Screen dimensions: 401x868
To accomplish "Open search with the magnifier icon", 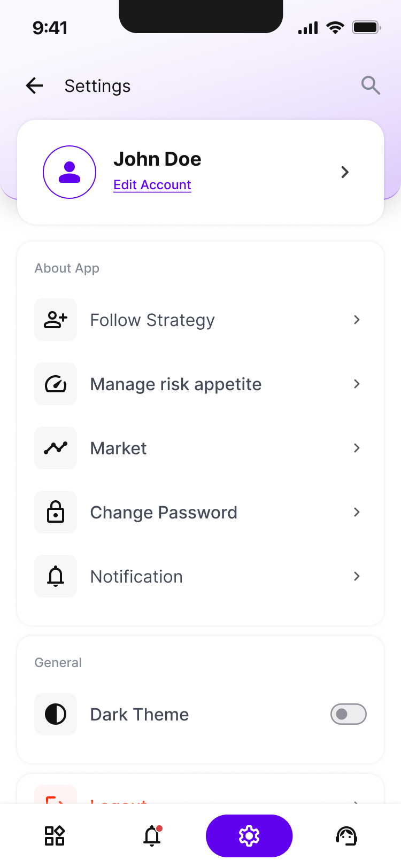I will [371, 86].
